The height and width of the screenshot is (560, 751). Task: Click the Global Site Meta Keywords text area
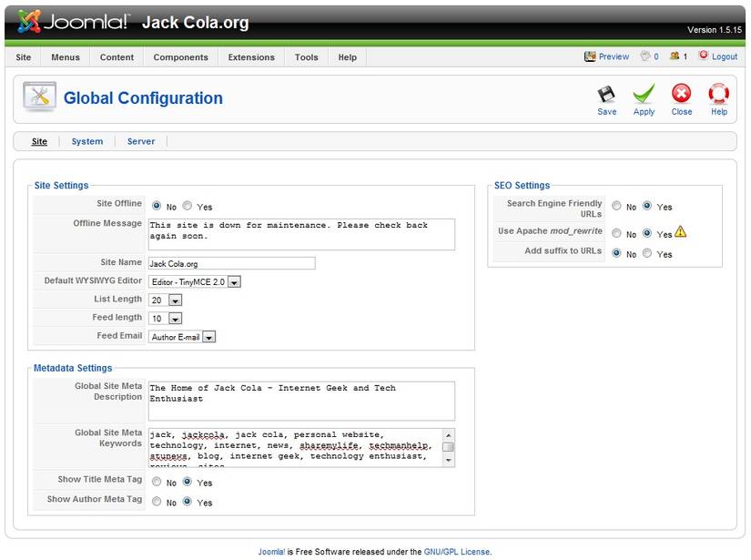click(x=301, y=448)
